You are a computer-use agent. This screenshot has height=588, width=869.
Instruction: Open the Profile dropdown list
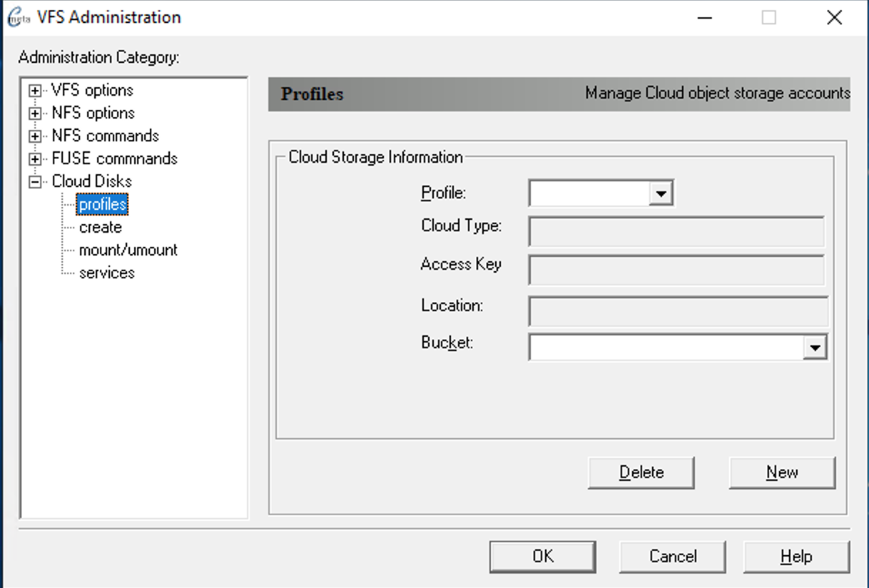(661, 193)
